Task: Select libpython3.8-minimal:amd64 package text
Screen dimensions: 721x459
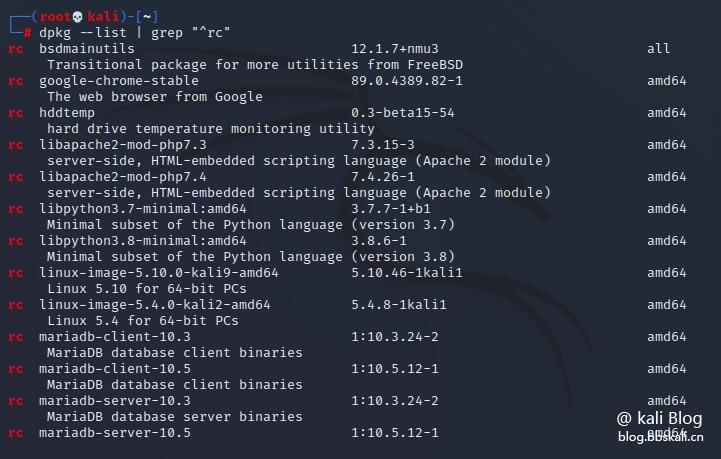Action: [143, 241]
